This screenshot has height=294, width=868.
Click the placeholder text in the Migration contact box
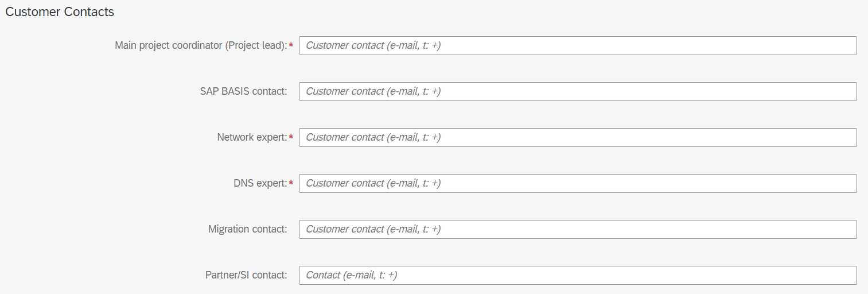click(x=373, y=229)
